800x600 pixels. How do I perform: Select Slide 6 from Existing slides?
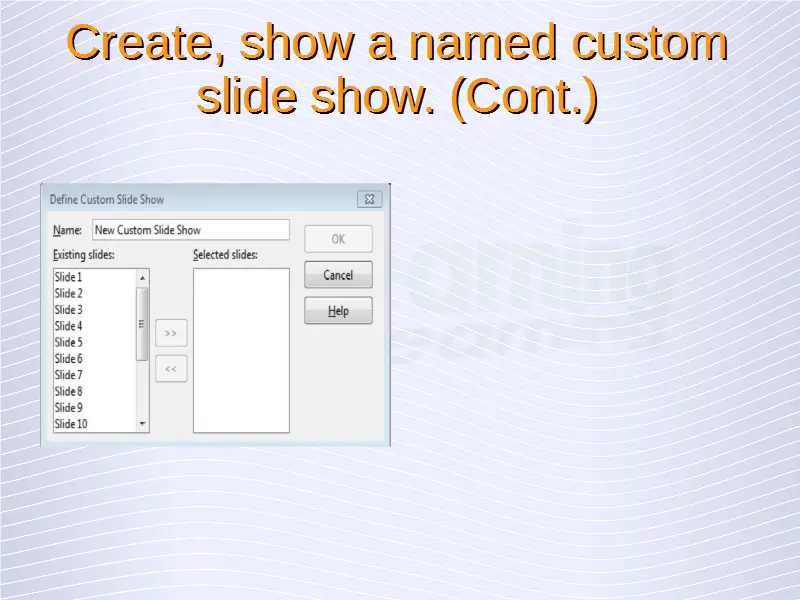coord(69,358)
